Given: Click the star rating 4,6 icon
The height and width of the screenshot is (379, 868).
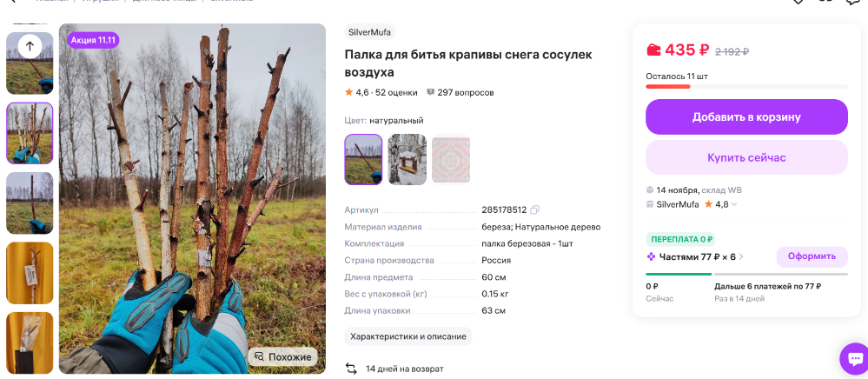Looking at the screenshot, I should [348, 92].
